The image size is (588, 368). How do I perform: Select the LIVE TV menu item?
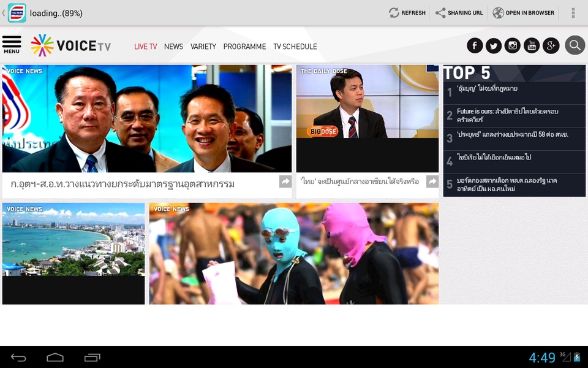coord(146,47)
